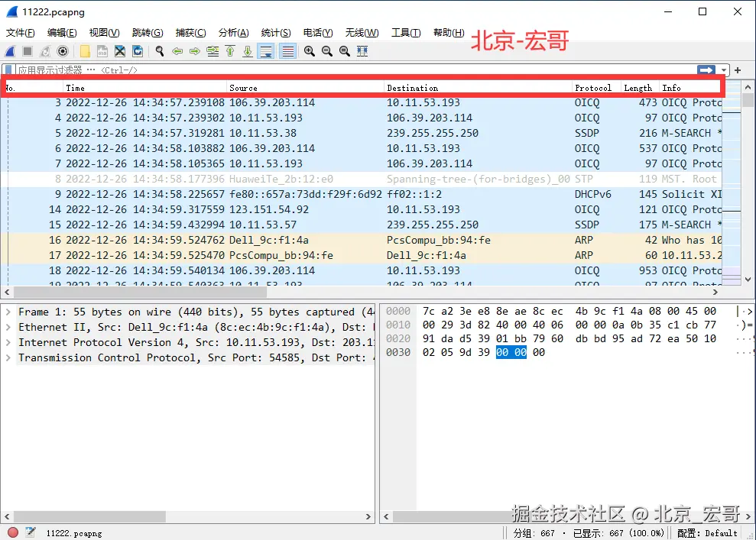The width and height of the screenshot is (756, 540).
Task: Sort by Source column header
Action: tap(305, 88)
